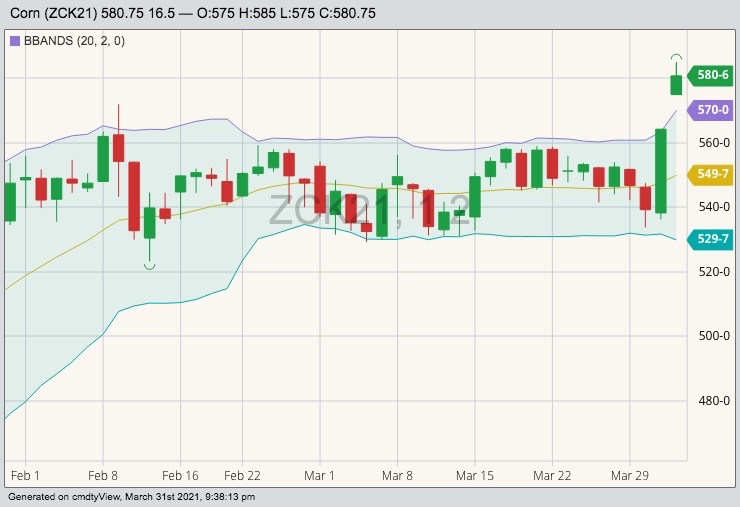This screenshot has width=740, height=507.
Task: Select the Feb 8 date on time axis
Action: [103, 475]
